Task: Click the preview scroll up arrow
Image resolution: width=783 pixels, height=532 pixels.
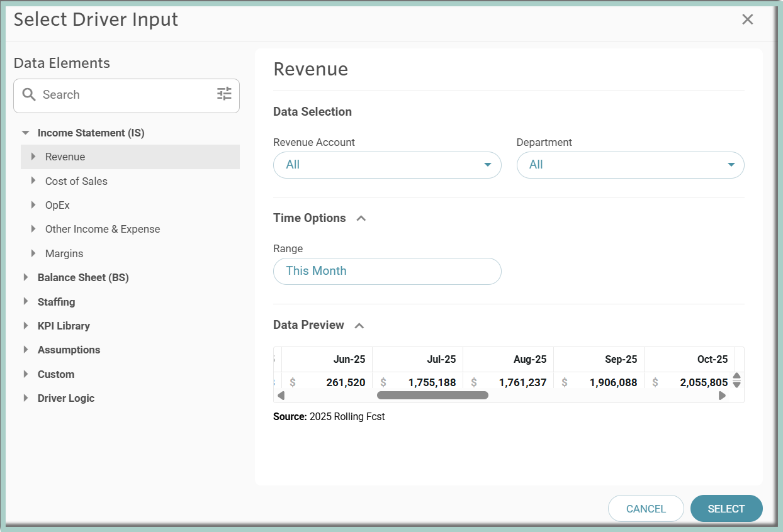Action: (x=737, y=376)
